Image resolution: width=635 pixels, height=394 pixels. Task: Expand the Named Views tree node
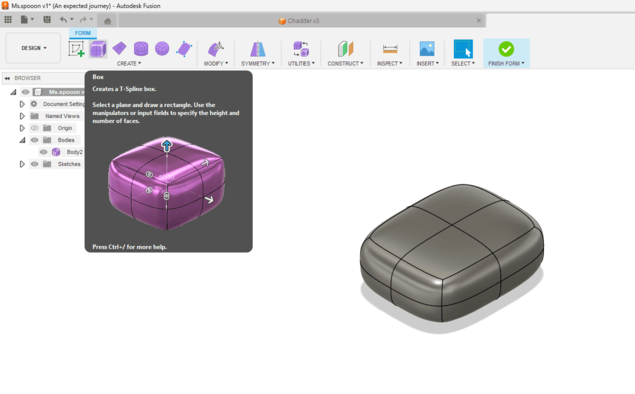point(22,116)
